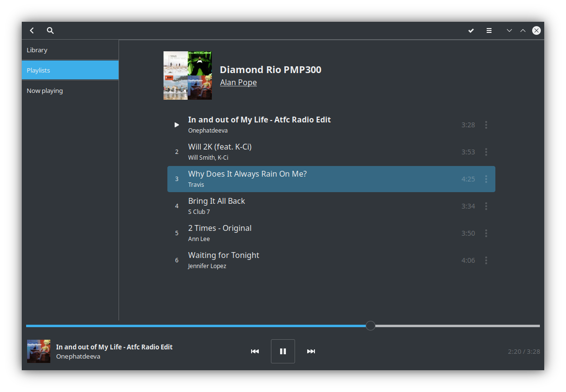Open options for Will 2K track
The image size is (566, 392).
pyautogui.click(x=486, y=152)
